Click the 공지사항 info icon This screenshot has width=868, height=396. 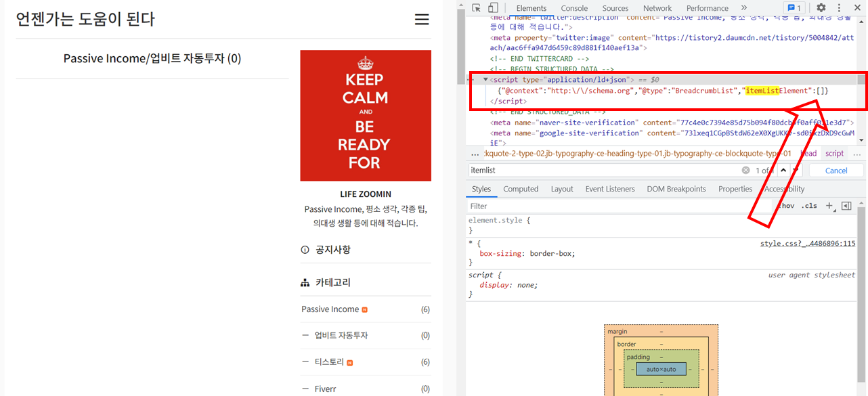coord(305,250)
